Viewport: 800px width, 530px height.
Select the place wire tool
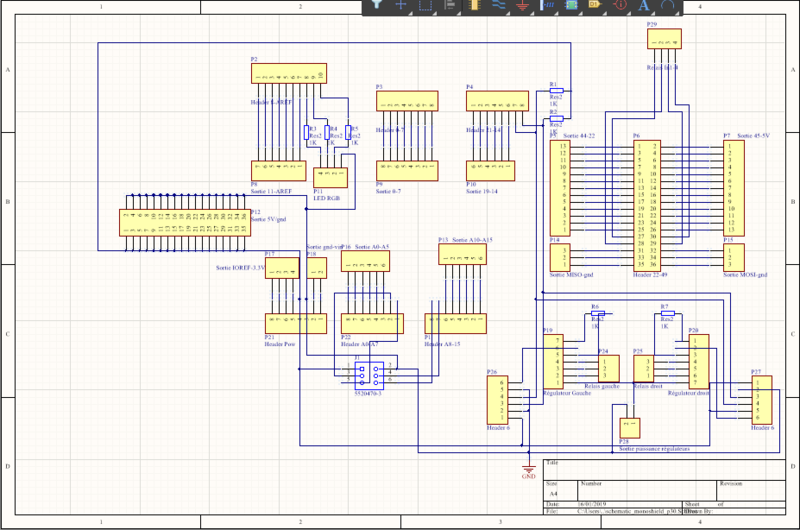(498, 5)
